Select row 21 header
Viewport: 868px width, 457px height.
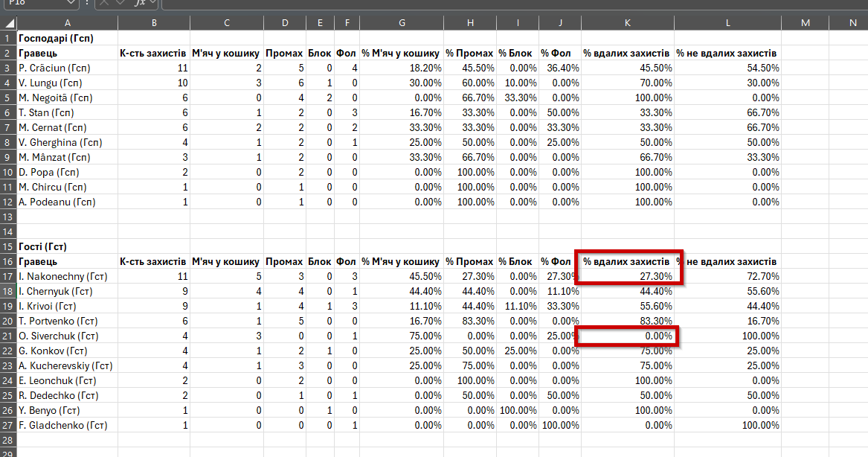[7, 336]
